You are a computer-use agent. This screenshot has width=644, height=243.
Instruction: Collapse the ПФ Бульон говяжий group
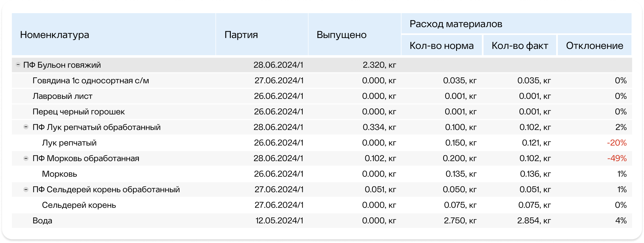[18, 65]
